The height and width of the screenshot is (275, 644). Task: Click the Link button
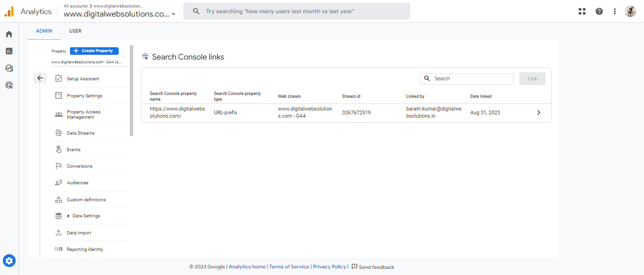[x=532, y=78]
